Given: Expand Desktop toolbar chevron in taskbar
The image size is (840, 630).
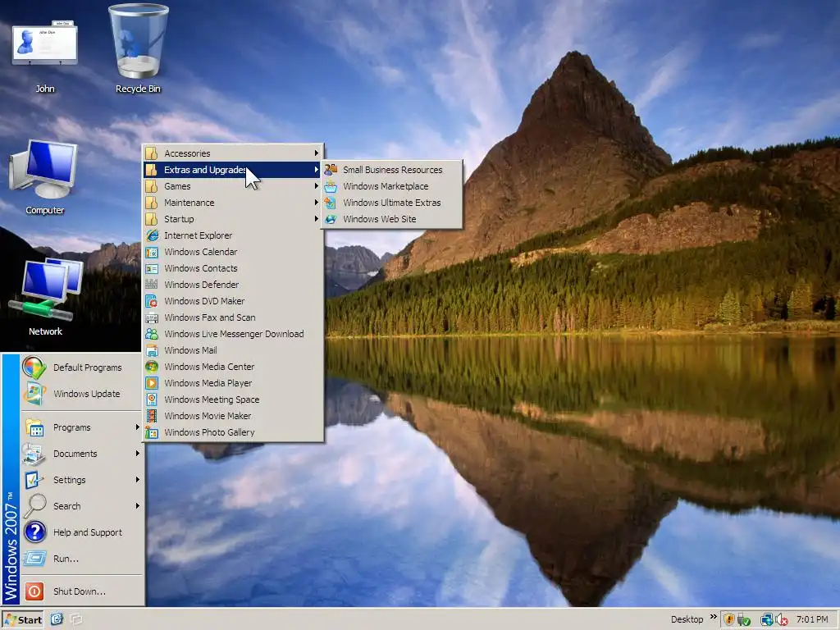Looking at the screenshot, I should [714, 617].
